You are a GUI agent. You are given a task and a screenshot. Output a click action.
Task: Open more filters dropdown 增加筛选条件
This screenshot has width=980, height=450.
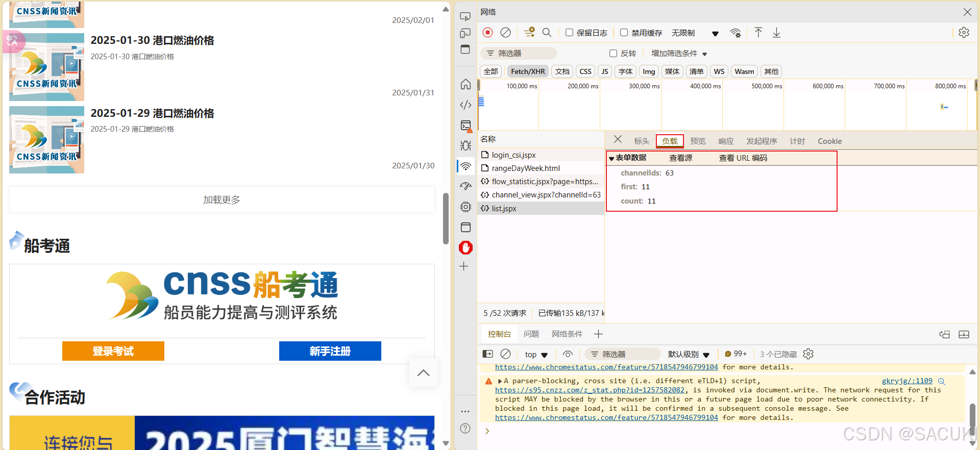tap(679, 54)
